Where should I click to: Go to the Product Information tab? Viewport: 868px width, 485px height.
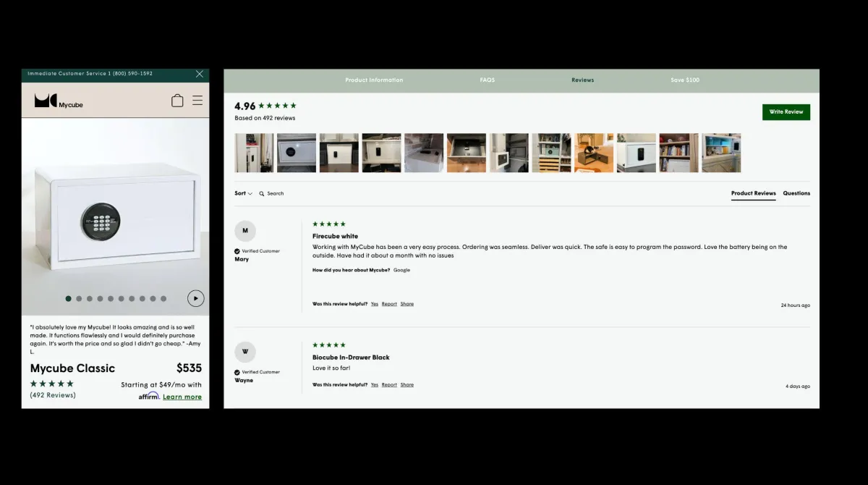point(374,80)
